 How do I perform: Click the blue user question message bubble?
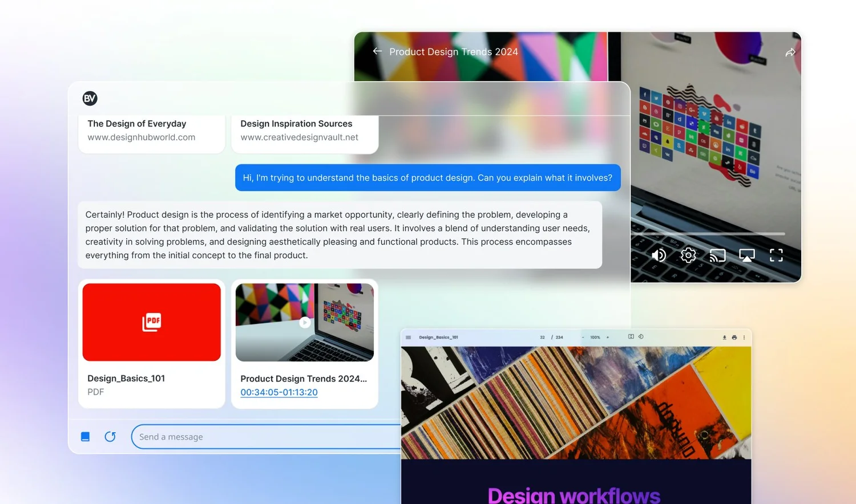point(428,178)
